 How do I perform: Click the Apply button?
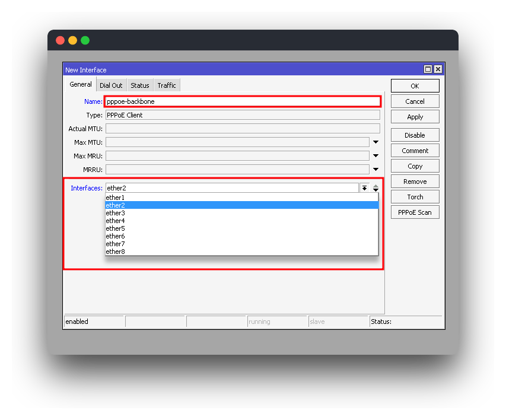click(415, 117)
